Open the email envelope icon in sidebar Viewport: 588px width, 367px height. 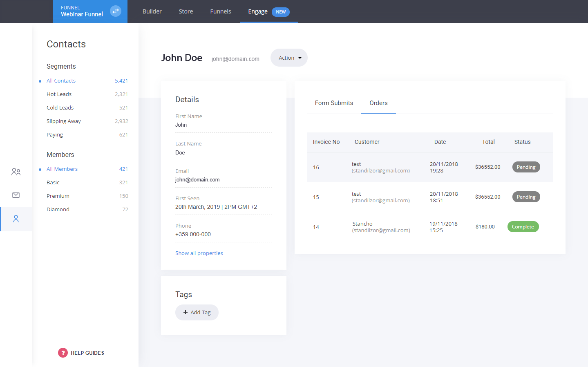[16, 195]
